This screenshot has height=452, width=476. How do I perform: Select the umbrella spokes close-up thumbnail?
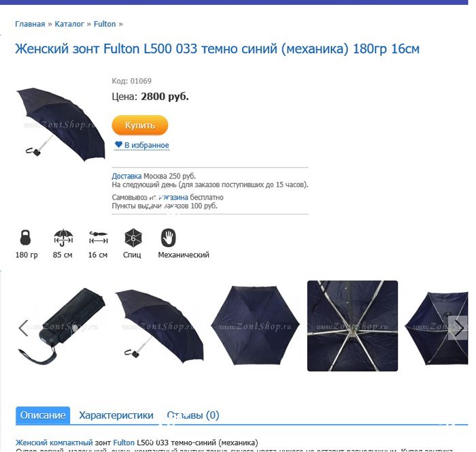[x=352, y=326]
